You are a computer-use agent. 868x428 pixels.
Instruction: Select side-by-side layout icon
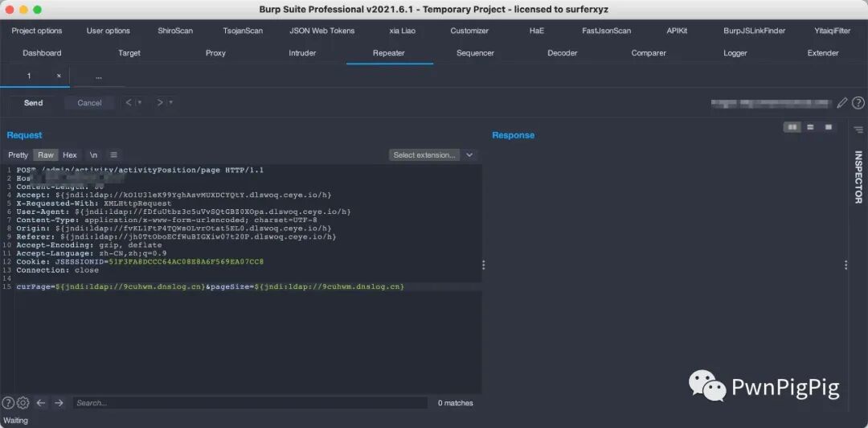coord(792,127)
